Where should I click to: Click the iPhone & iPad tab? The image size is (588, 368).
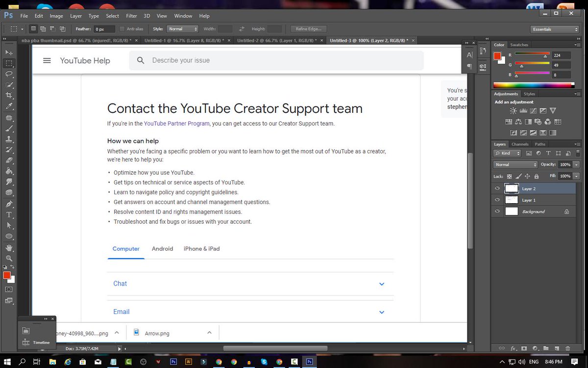pyautogui.click(x=201, y=249)
